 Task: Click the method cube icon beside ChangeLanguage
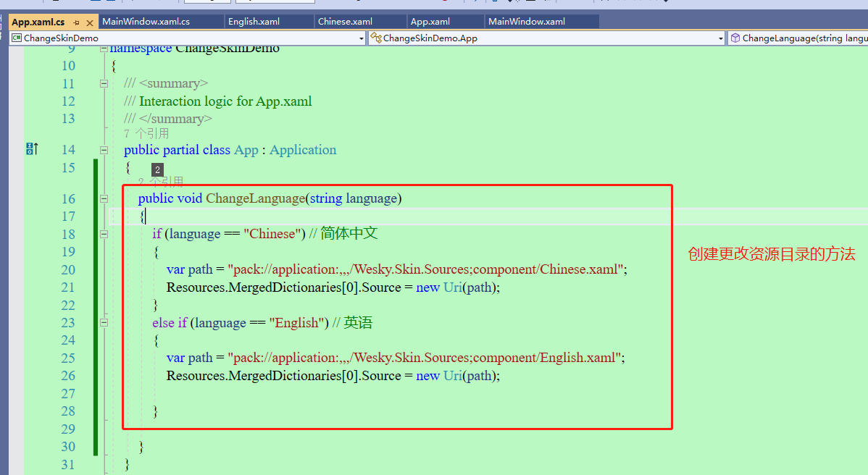click(x=735, y=38)
